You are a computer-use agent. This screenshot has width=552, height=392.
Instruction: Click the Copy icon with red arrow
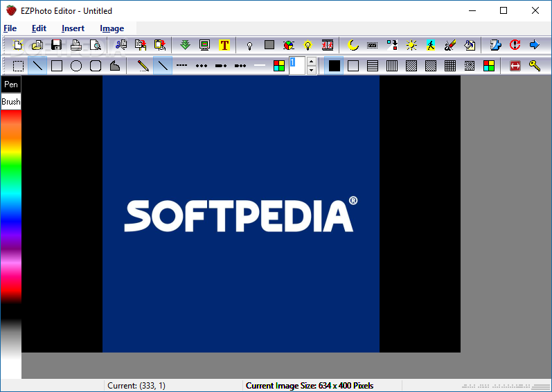pyautogui.click(x=141, y=45)
